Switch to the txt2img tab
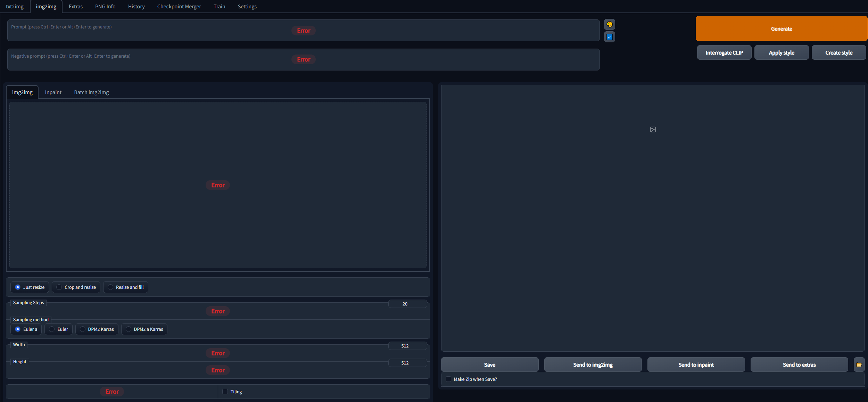The image size is (868, 402). (x=15, y=6)
